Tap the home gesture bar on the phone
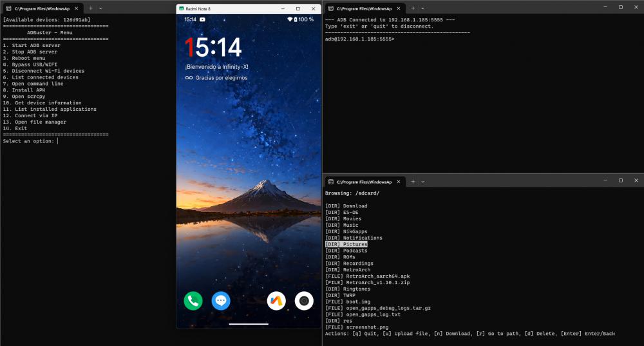The image size is (644, 346). click(249, 324)
